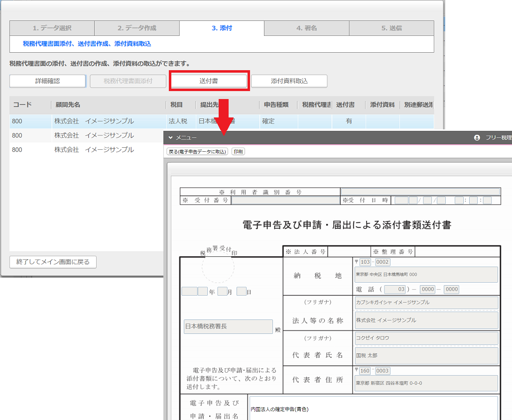Click the コクゼイ タロウ furigana field
This screenshot has height=420, width=512.
pos(426,338)
